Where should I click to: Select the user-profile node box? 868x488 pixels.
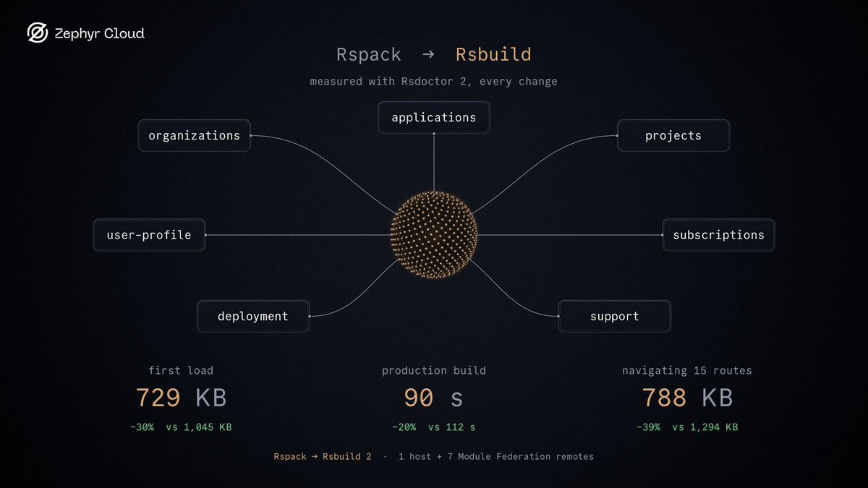pyautogui.click(x=149, y=235)
